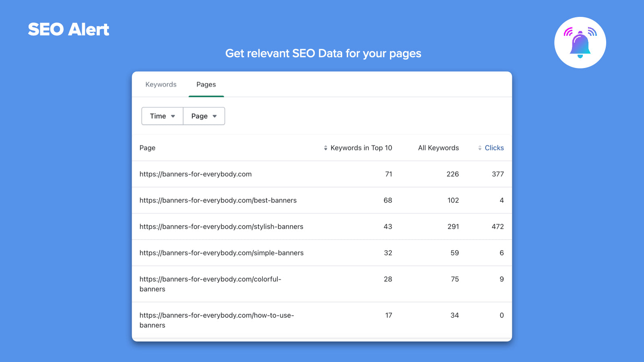Click the SEO Alert bell logo
644x362 pixels.
[x=580, y=43]
